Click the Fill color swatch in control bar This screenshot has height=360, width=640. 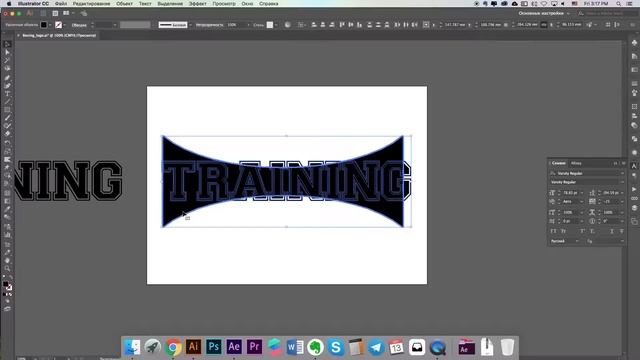(x=44, y=25)
